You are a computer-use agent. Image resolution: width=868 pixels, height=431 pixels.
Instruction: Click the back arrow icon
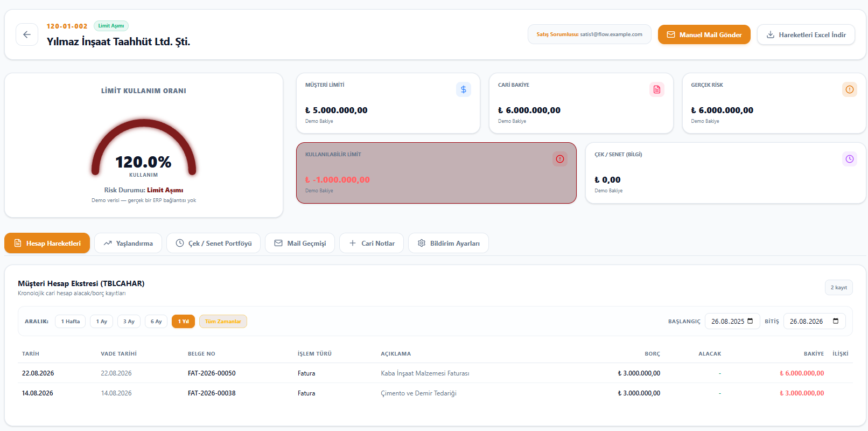(x=27, y=34)
